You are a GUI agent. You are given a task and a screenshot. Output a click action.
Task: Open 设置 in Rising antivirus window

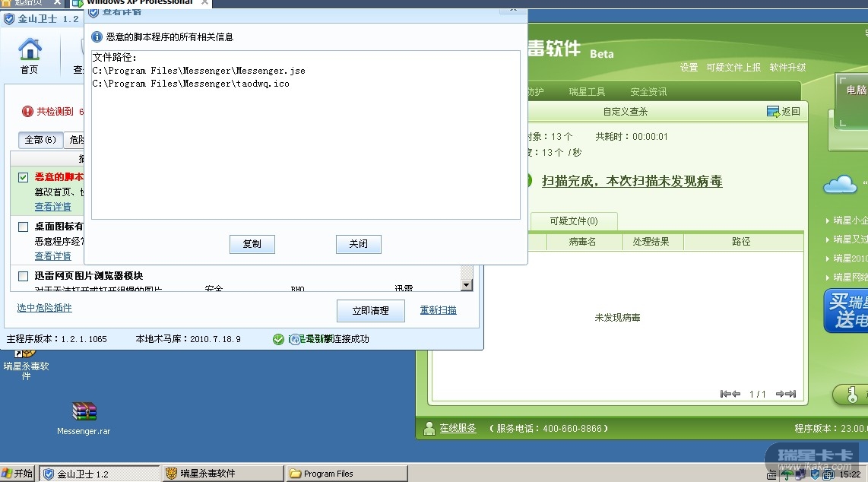coord(689,68)
